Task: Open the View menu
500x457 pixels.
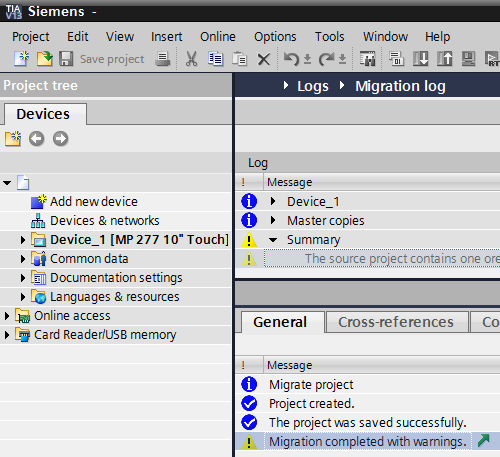Action: 120,37
